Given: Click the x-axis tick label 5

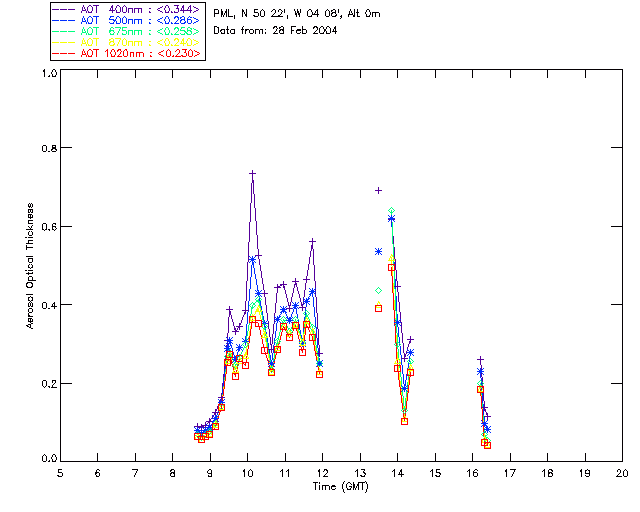Looking at the screenshot, I should pyautogui.click(x=60, y=473).
